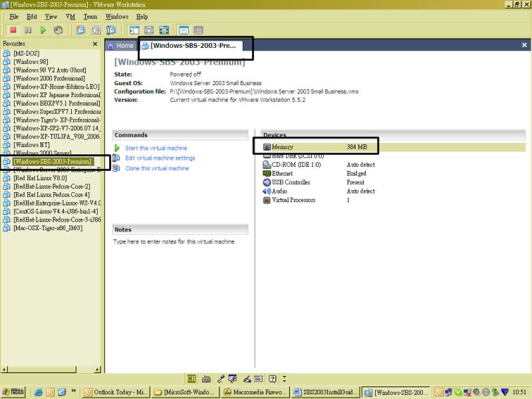Click the green arrow icon beside Start this virtual machine

(117, 148)
